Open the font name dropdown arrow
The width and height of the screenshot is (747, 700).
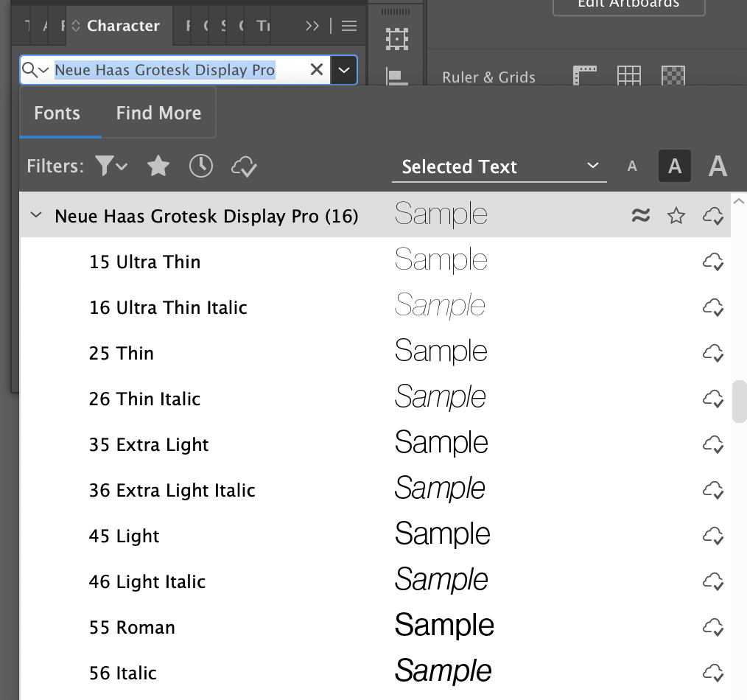pyautogui.click(x=344, y=69)
